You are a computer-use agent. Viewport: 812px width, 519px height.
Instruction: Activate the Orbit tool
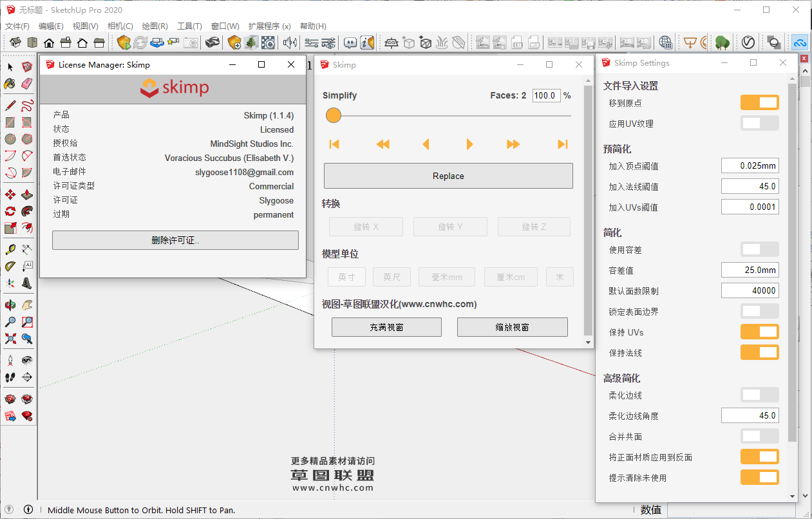10,305
